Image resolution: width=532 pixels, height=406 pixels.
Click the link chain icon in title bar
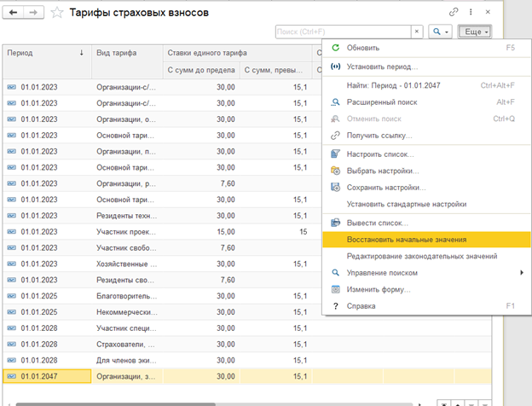(x=454, y=11)
